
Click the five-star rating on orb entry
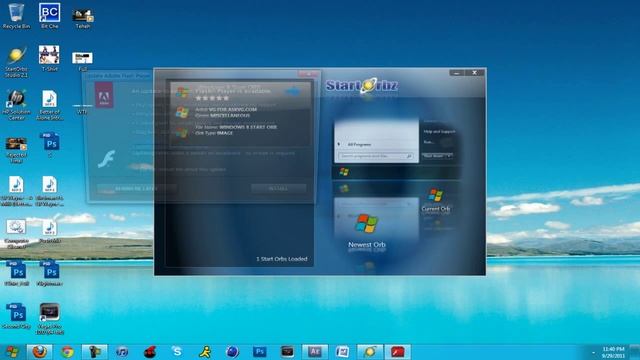coord(212,98)
